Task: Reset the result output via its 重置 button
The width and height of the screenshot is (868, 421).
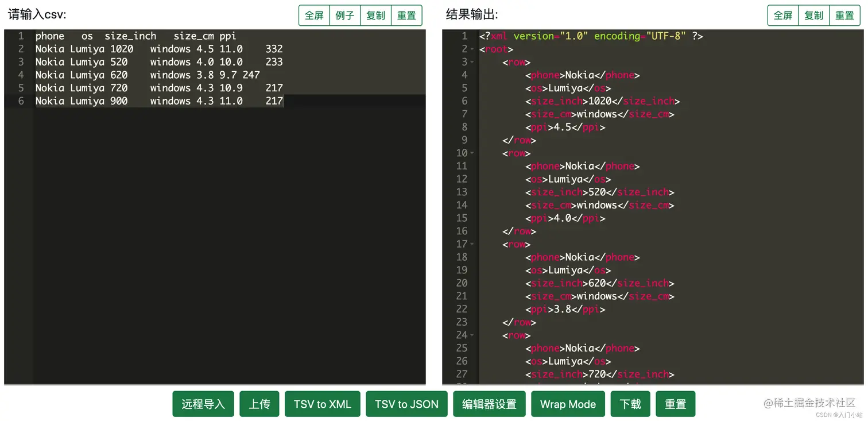Action: pos(844,16)
